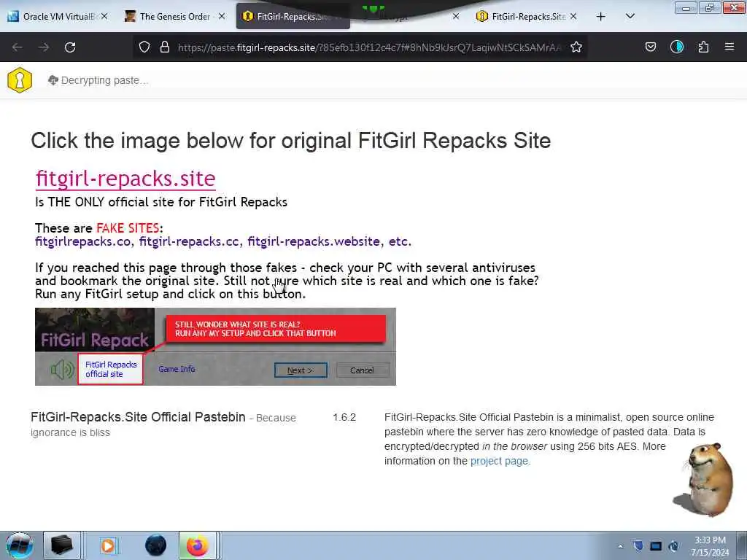The width and height of the screenshot is (747, 560).
Task: Close the Oracle VM VirtualBox tab
Action: tap(104, 16)
